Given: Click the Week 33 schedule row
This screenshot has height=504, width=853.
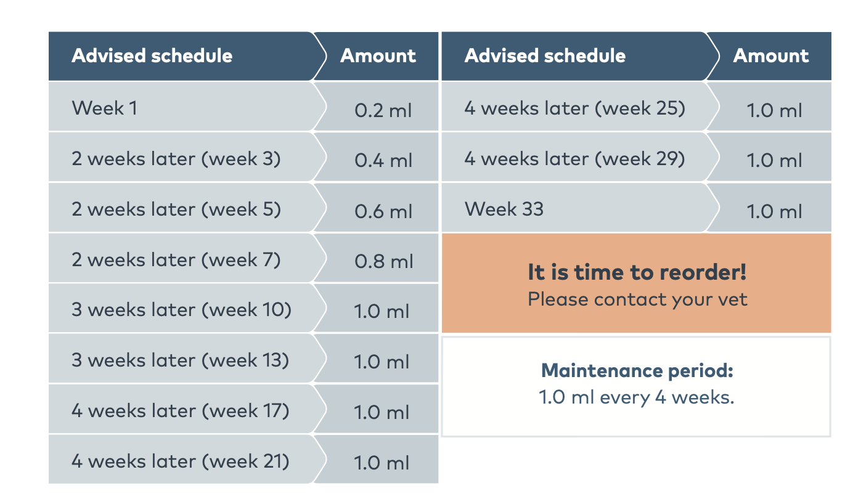Looking at the screenshot, I should (x=504, y=209).
